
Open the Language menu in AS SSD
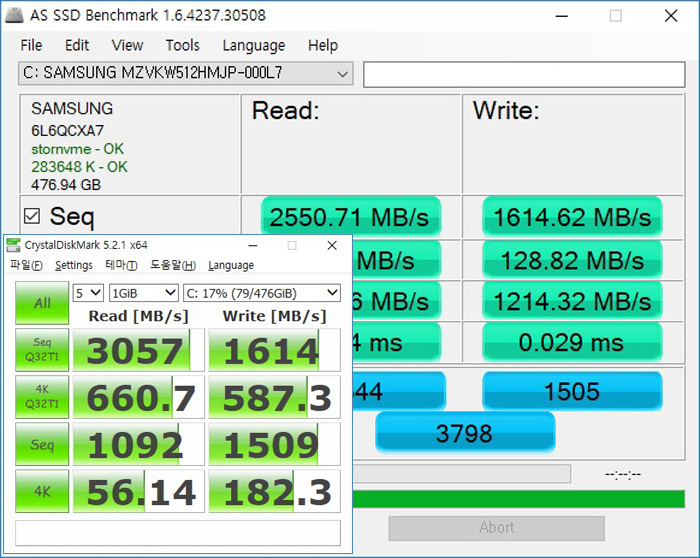point(254,45)
